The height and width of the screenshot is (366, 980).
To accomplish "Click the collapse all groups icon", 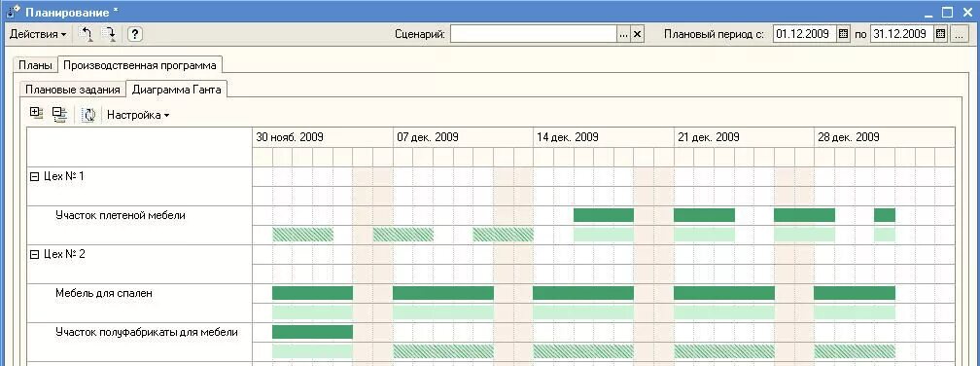I will tap(59, 114).
